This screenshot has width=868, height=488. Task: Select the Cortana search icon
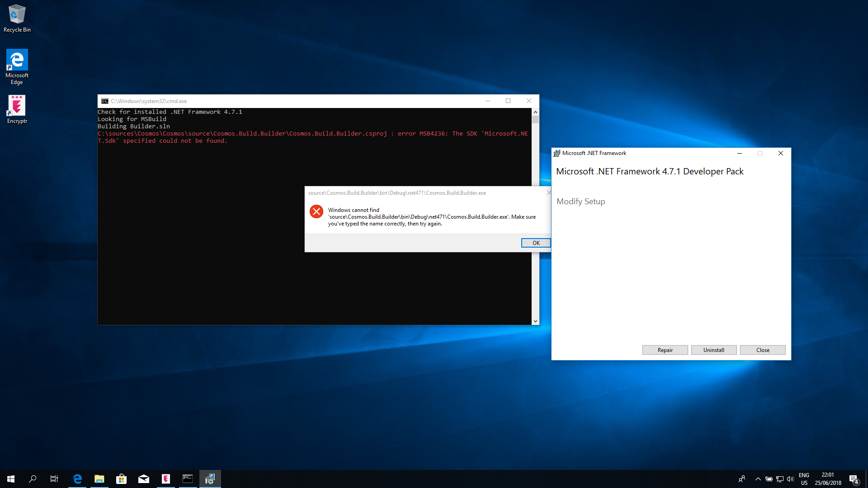(x=32, y=479)
